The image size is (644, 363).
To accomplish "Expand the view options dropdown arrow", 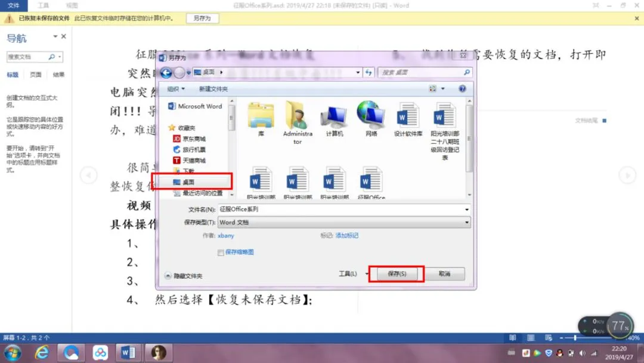I will (442, 88).
